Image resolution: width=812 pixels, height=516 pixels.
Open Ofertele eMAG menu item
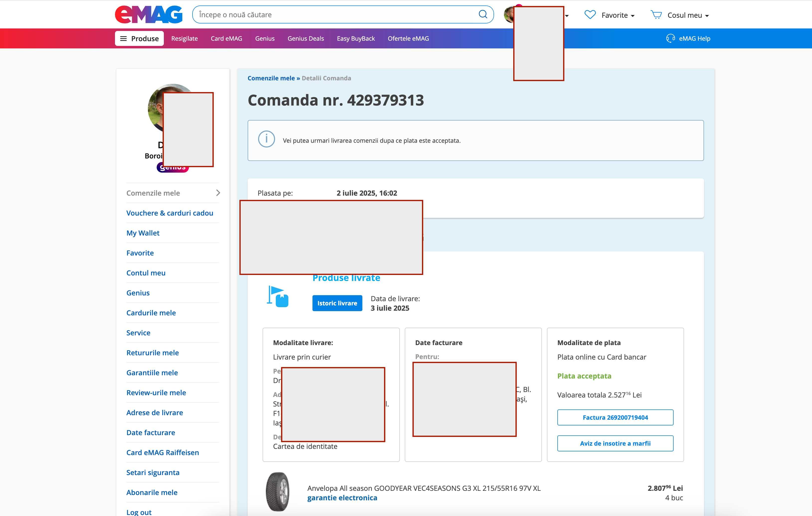coord(408,38)
